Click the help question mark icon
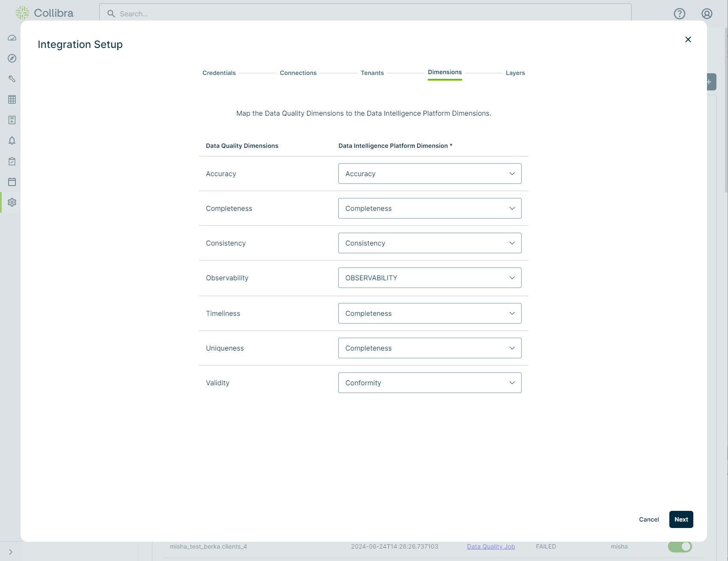 point(679,14)
